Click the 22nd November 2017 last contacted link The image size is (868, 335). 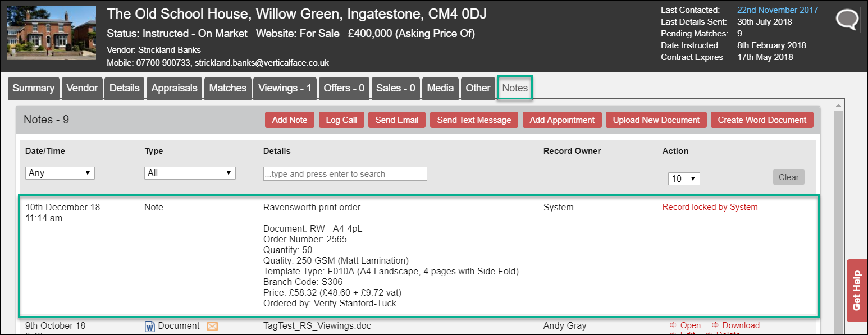[778, 10]
